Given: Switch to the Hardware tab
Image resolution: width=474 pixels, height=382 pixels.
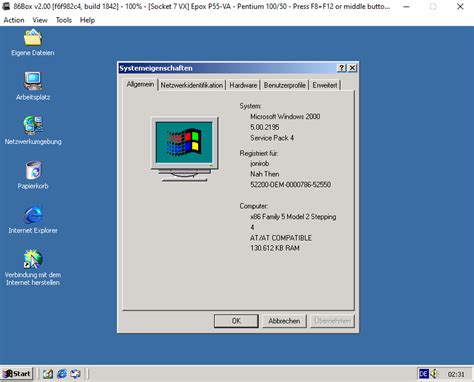Looking at the screenshot, I should [243, 85].
